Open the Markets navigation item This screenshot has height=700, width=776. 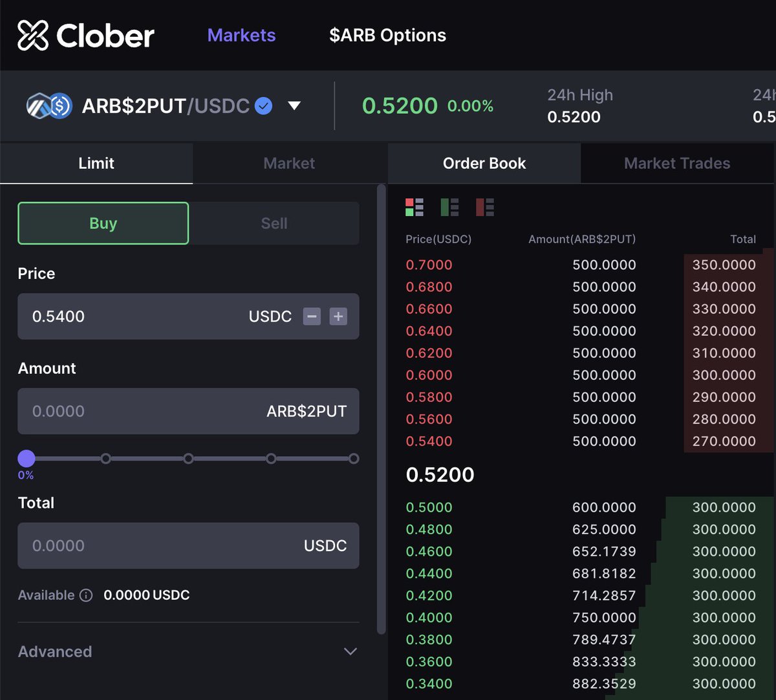[241, 35]
